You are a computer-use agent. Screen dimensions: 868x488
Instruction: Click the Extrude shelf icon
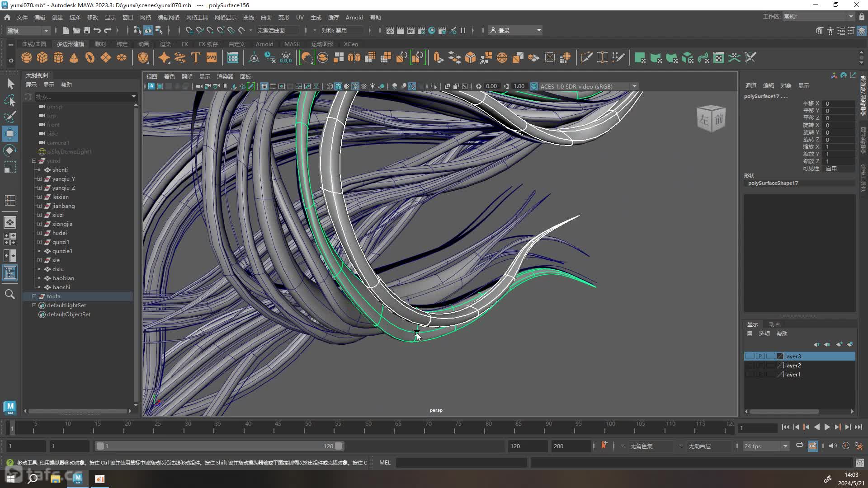coord(438,57)
